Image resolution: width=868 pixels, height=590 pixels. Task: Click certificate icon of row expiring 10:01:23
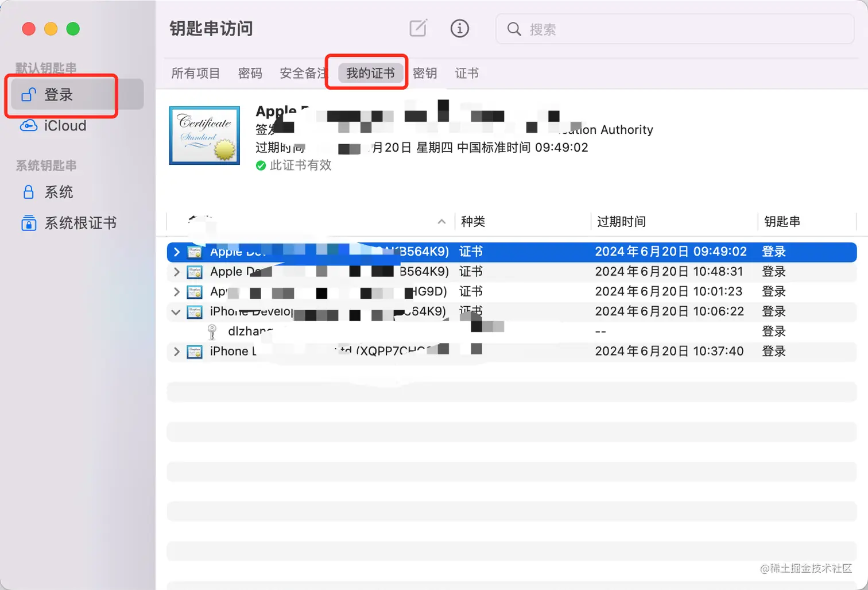pos(195,292)
